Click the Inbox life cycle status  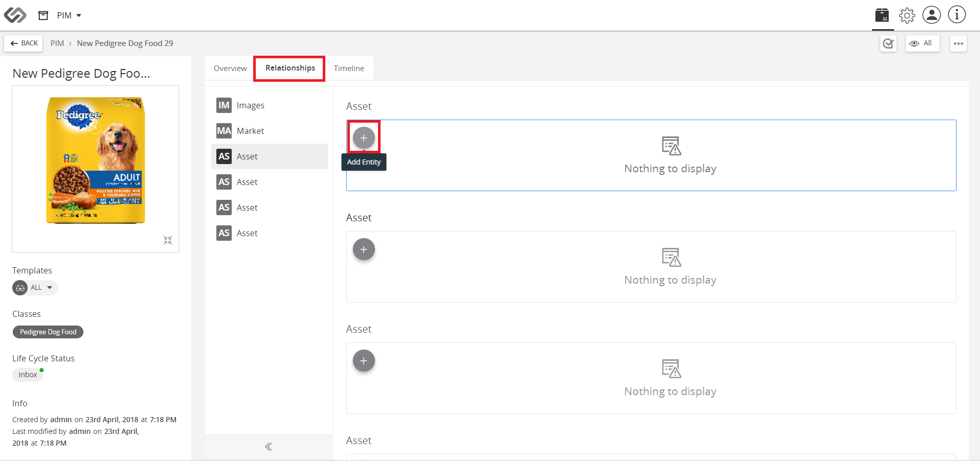tap(28, 375)
